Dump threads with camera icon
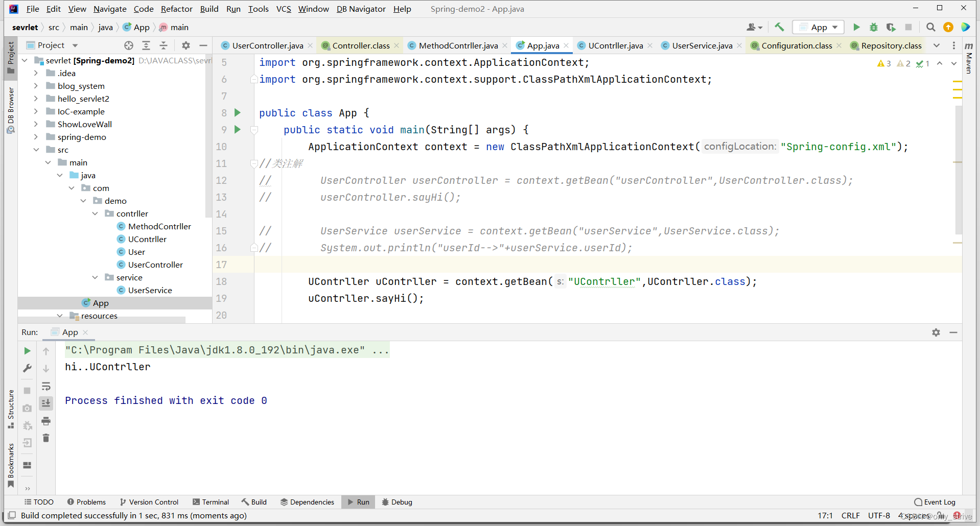 coord(28,408)
